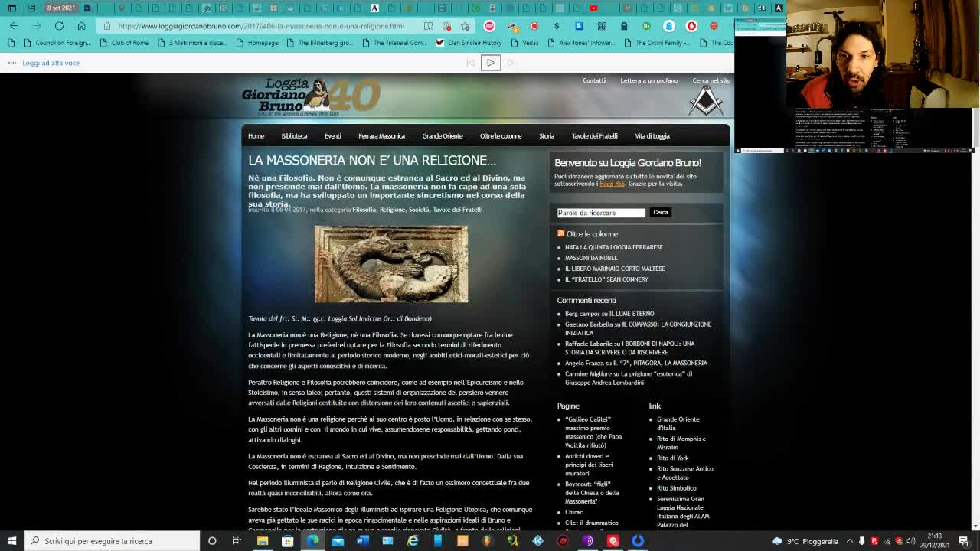Skip to previous paragraph read-aloud

[x=471, y=63]
